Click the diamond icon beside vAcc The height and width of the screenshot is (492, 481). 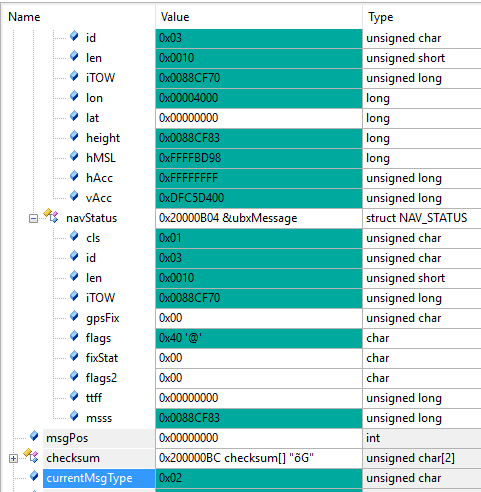pyautogui.click(x=74, y=195)
